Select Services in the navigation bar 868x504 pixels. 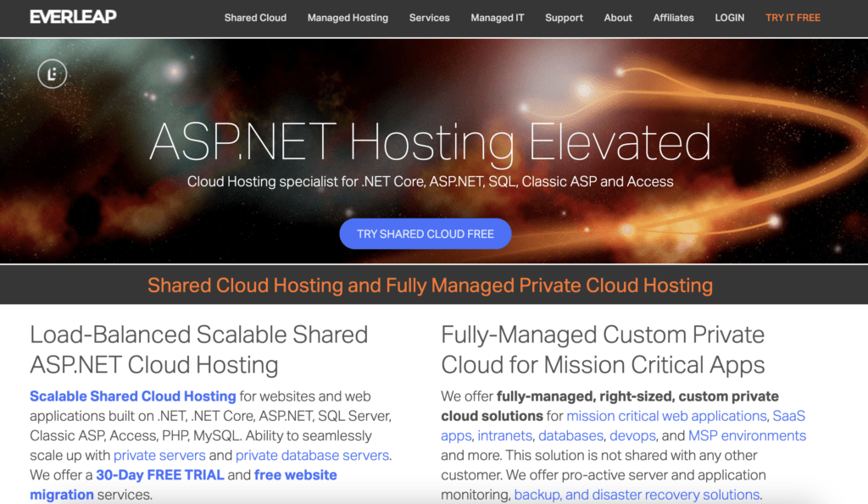pos(429,18)
